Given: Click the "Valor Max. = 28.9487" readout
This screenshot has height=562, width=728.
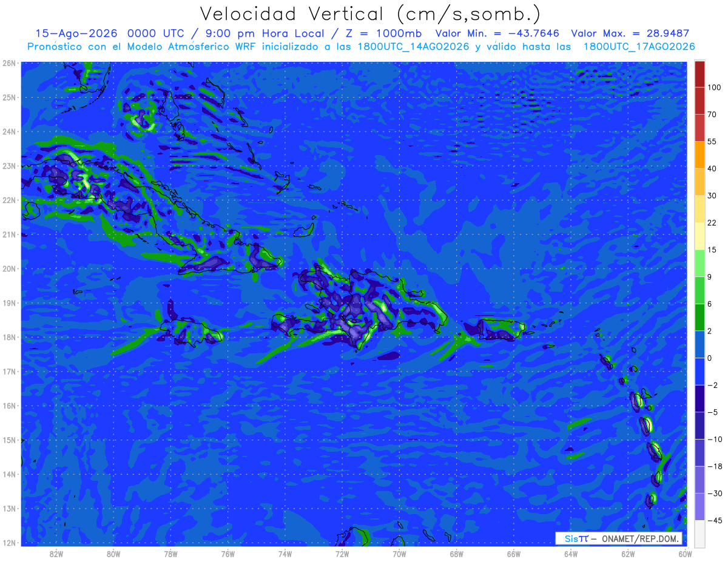Looking at the screenshot, I should pos(630,33).
